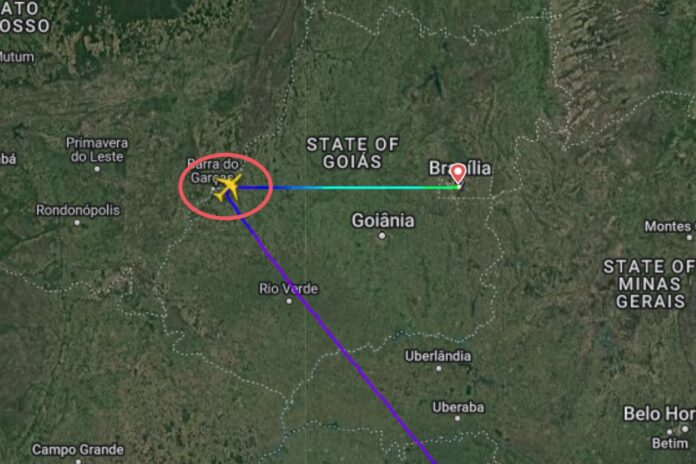Click the Uberaba city marker dot
The image size is (696, 464).
tap(458, 418)
